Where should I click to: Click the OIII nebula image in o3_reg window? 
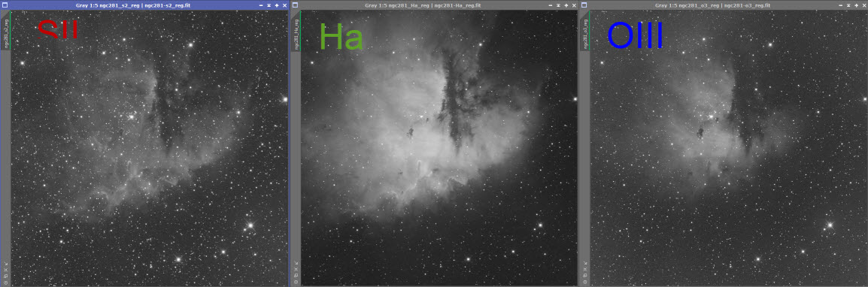point(729,148)
